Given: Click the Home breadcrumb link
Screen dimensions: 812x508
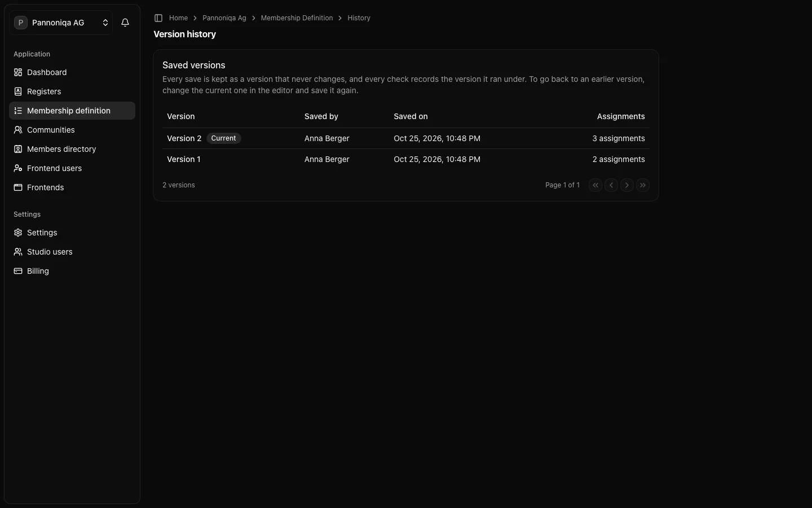Looking at the screenshot, I should tap(178, 18).
